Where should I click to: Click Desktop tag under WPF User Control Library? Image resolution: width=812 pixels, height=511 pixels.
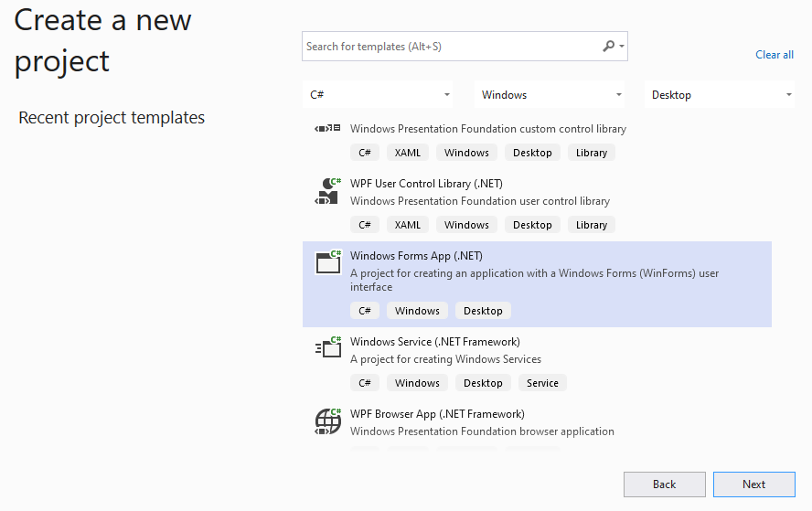click(x=532, y=225)
